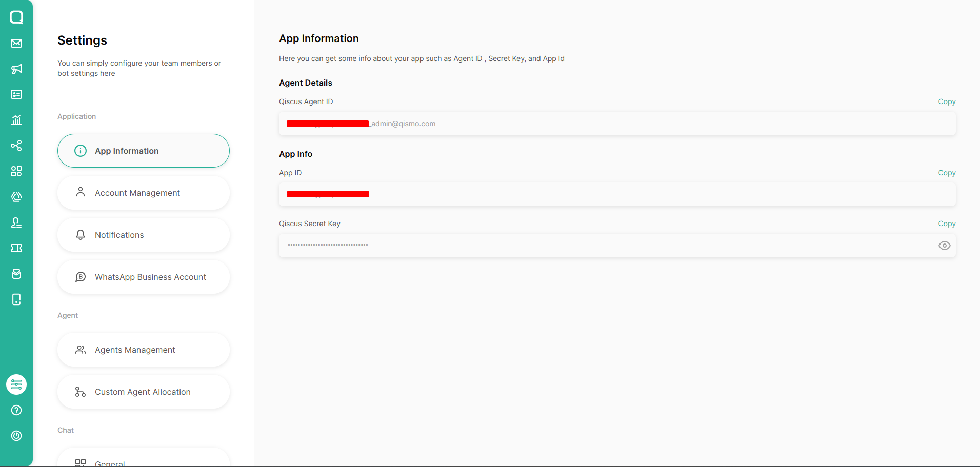The image size is (980, 467).
Task: Open the help question mark icon
Action: coord(16,410)
